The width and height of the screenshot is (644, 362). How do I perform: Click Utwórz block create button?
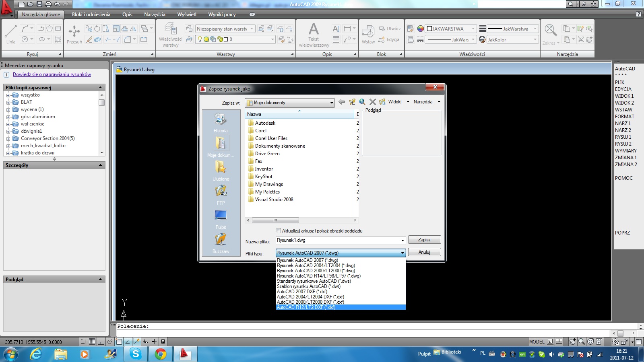point(390,29)
